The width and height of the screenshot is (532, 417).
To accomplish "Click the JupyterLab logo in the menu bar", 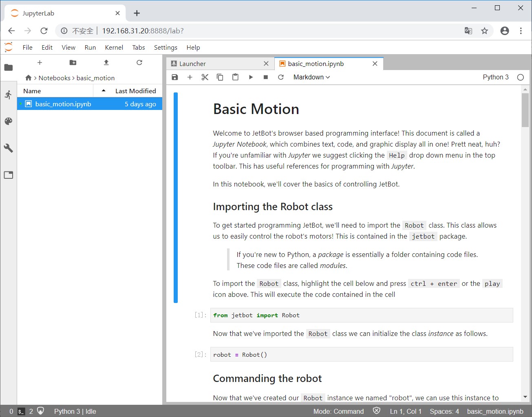I will pyautogui.click(x=9, y=47).
